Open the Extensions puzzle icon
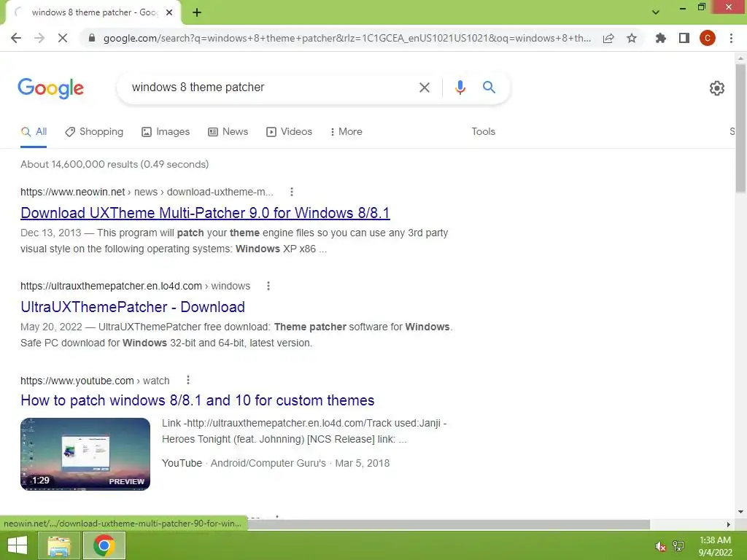 point(660,38)
